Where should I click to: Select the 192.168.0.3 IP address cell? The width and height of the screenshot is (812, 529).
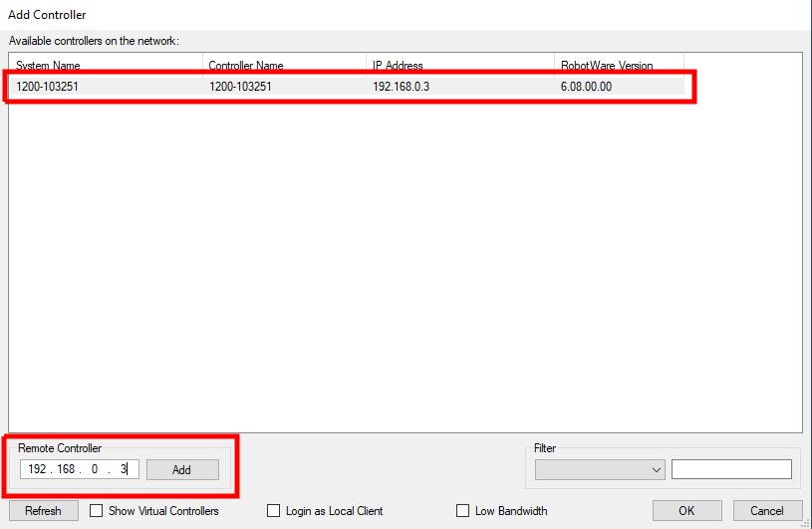pos(401,87)
